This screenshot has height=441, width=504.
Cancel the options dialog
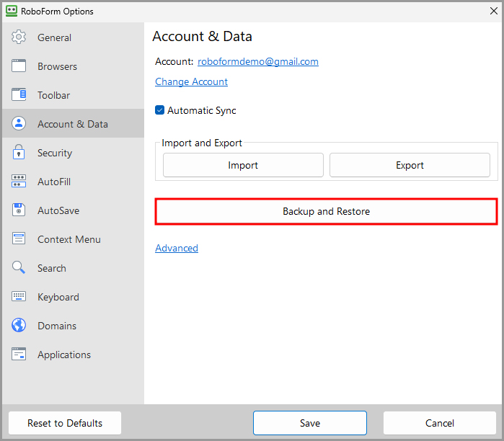coord(440,423)
